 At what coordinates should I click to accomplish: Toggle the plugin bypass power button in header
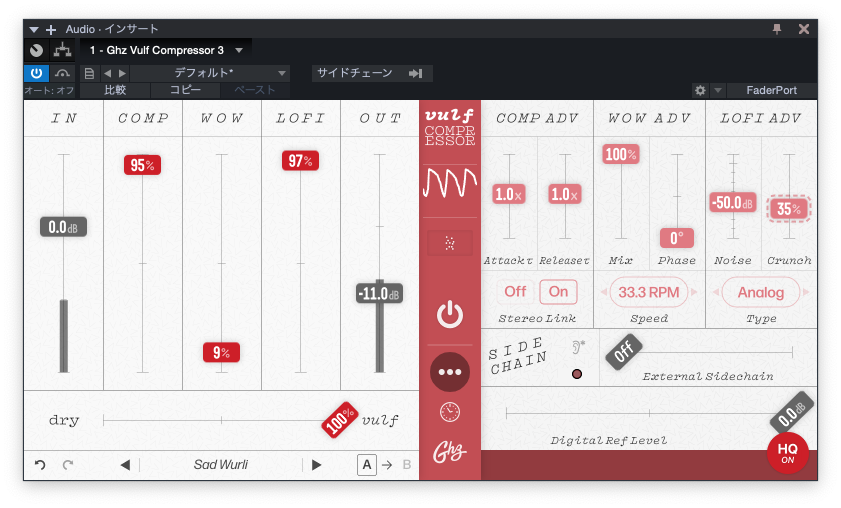[36, 73]
